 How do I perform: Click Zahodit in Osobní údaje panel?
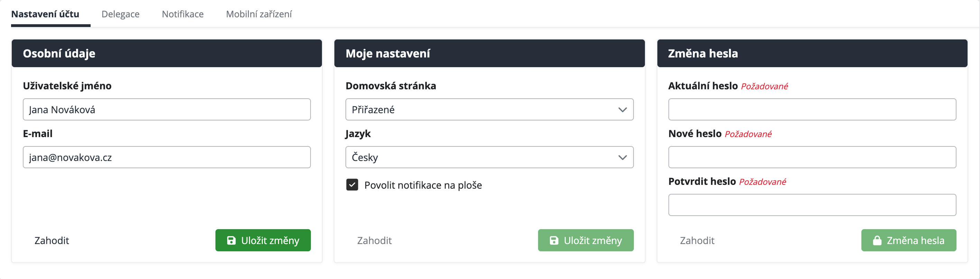52,241
